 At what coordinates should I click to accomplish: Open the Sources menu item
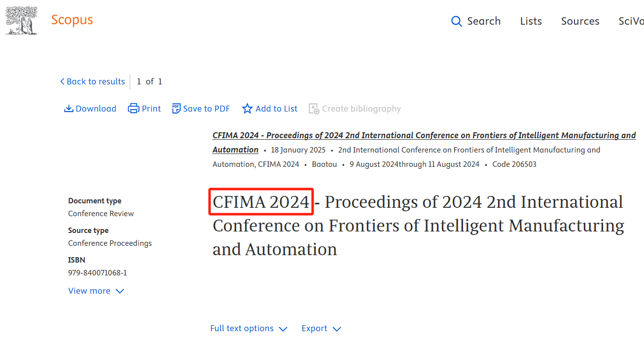pyautogui.click(x=580, y=21)
